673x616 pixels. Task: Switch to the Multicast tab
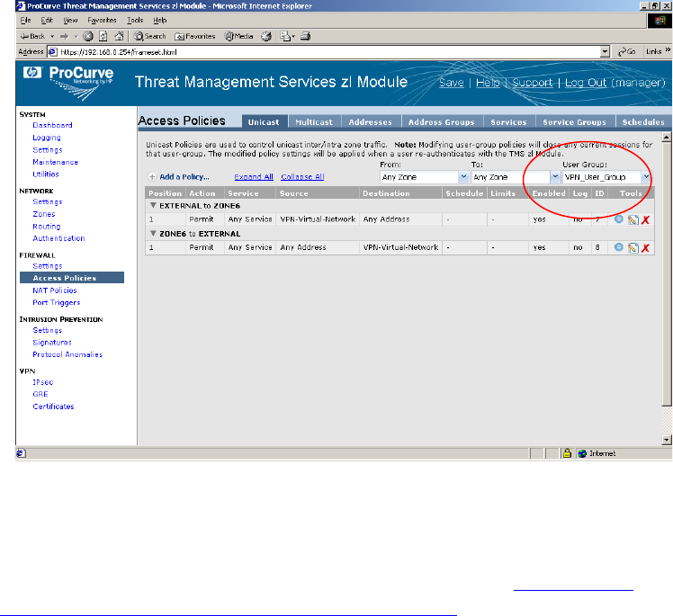[x=314, y=121]
